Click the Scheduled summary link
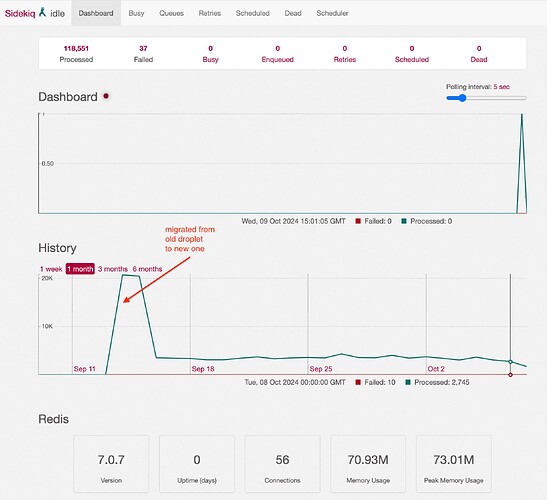Screen dimensions: 547x500 [412, 54]
